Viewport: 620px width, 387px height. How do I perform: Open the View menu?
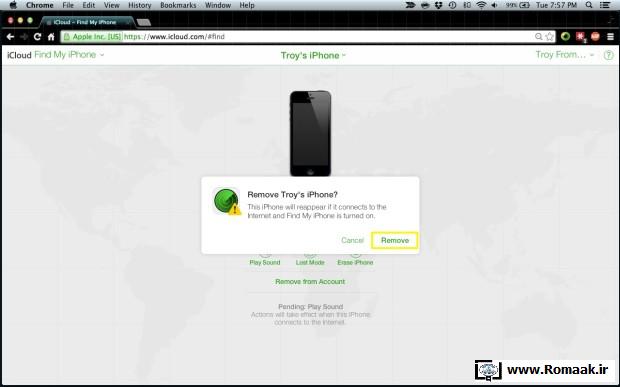(112, 5)
